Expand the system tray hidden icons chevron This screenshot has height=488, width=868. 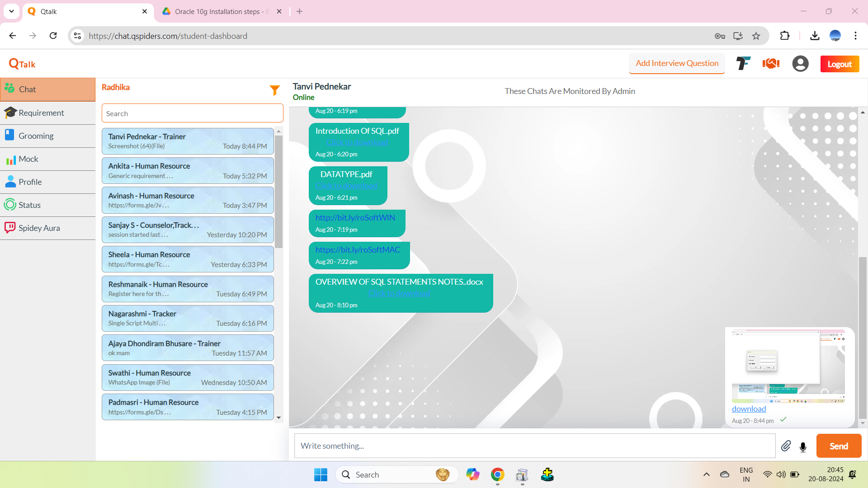(x=706, y=474)
